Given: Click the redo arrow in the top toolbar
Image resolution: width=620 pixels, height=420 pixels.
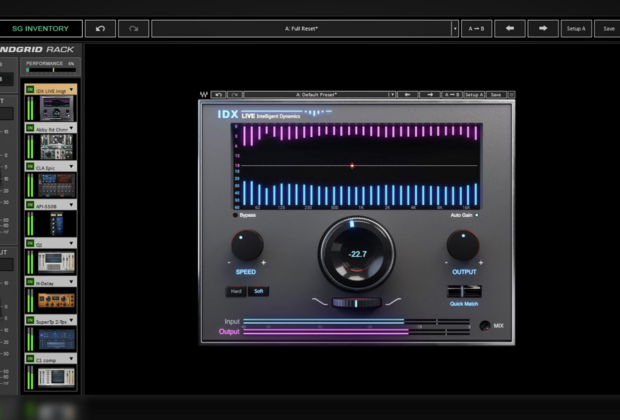Looking at the screenshot, I should [x=133, y=29].
